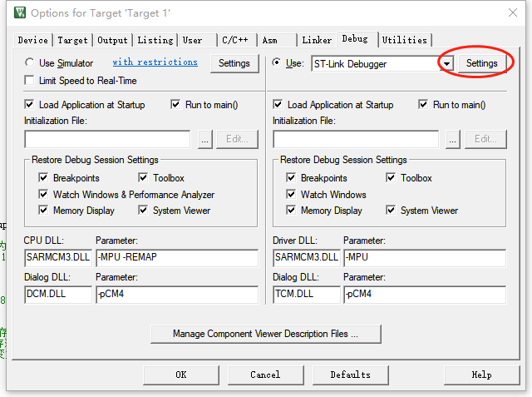Click the CPU DLL field SARMCM3.DLL

pos(58,257)
